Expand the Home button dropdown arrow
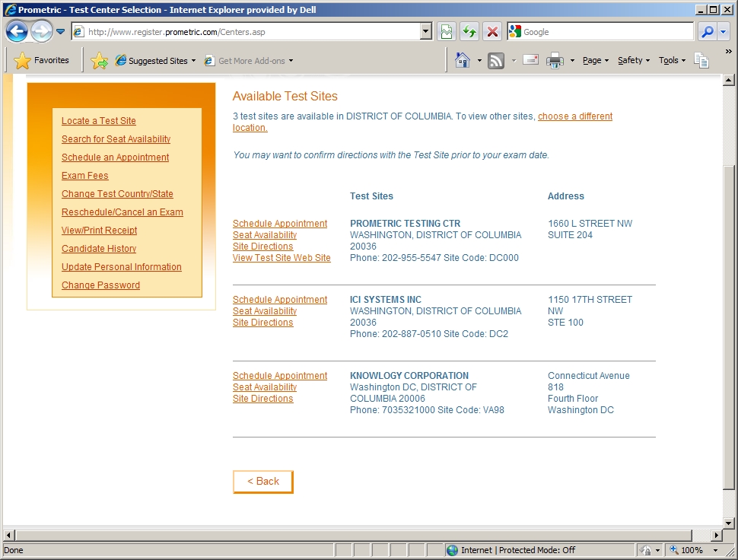738x560 pixels. click(479, 60)
